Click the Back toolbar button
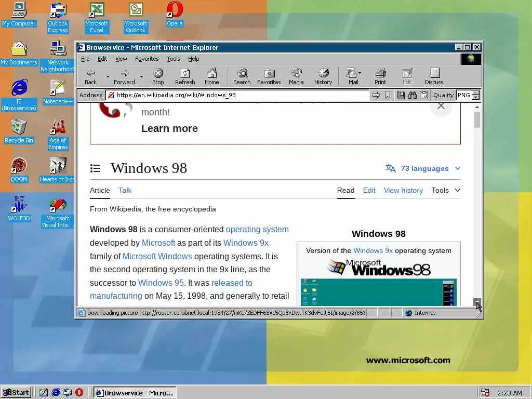The image size is (532, 399). [x=90, y=77]
